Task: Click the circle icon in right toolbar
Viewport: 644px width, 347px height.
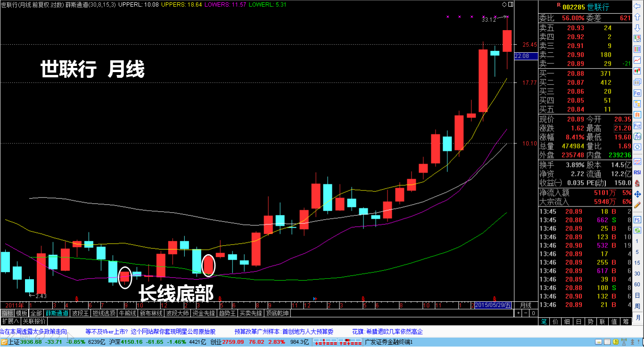Action: [x=637, y=147]
